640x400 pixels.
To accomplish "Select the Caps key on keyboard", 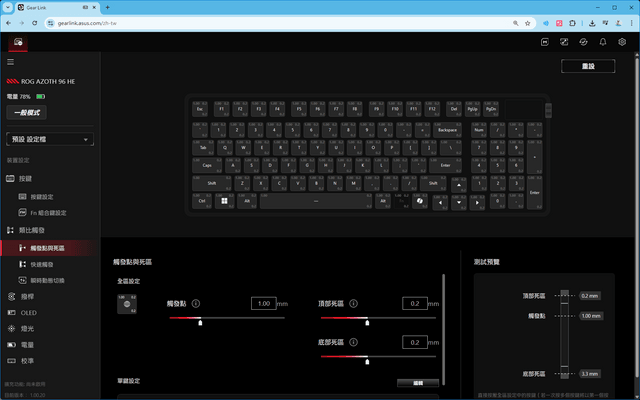I will [x=207, y=165].
